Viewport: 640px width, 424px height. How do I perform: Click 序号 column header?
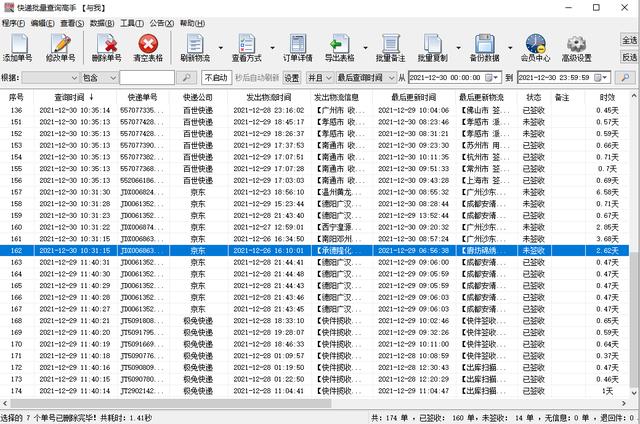[x=16, y=97]
